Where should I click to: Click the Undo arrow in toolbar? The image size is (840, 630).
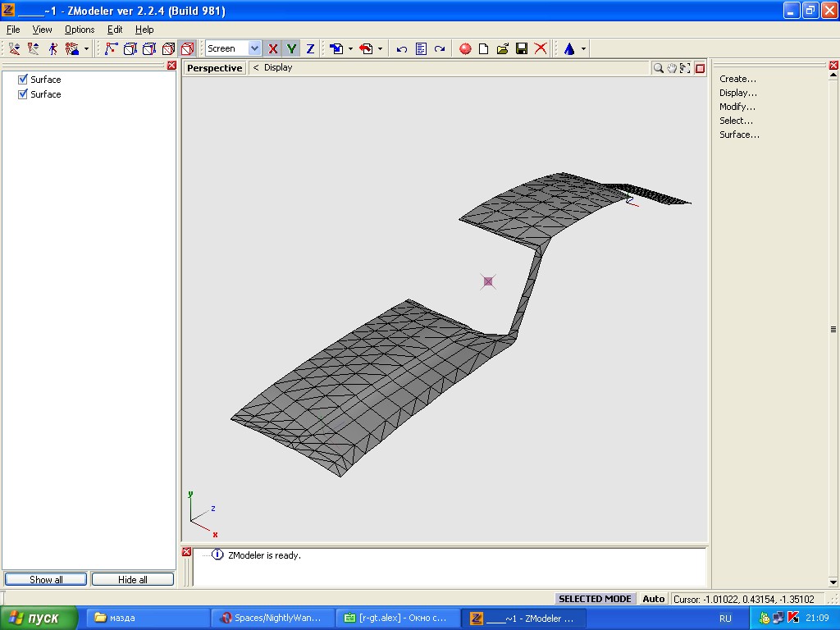(402, 49)
